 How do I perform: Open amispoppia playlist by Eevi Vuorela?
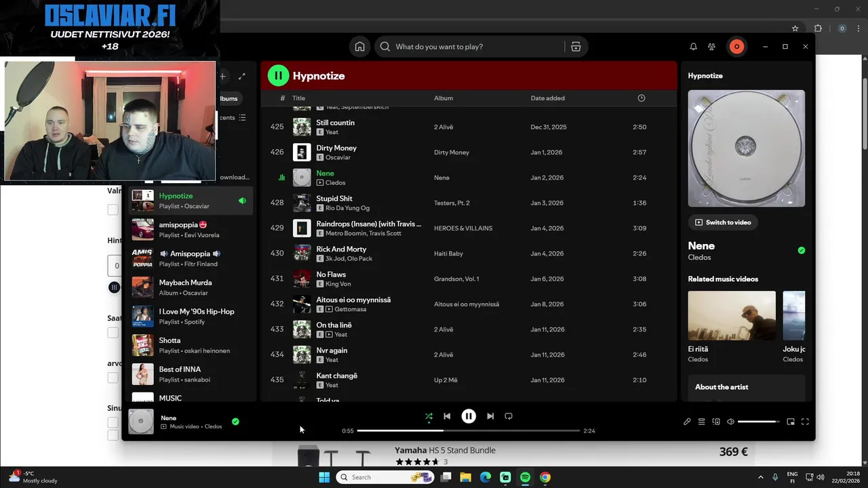pyautogui.click(x=190, y=230)
